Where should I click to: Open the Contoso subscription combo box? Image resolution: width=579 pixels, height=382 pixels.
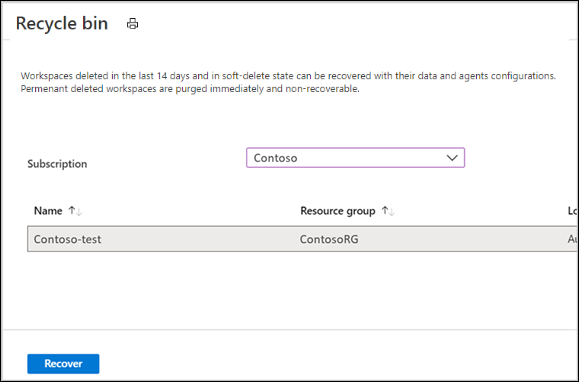click(x=355, y=158)
